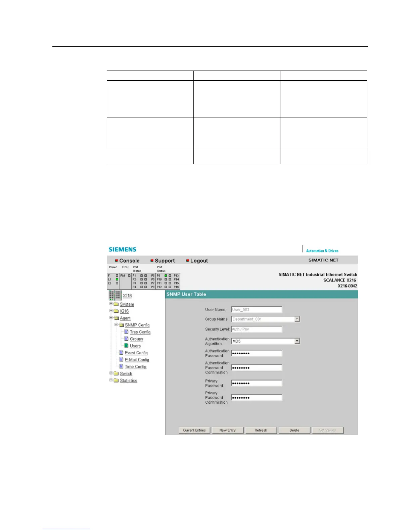Open the Console menu item
Image resolution: width=411 pixels, height=532 pixels.
click(129, 261)
